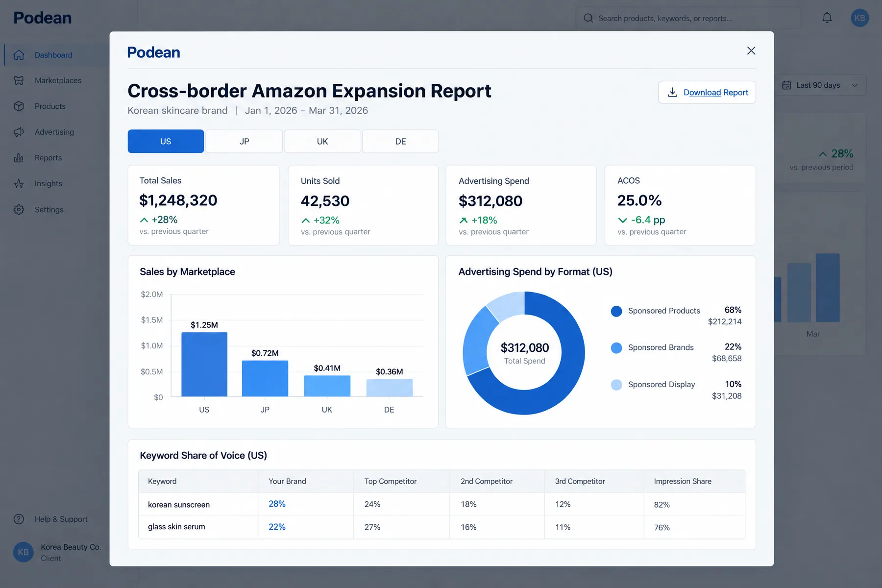Click the Marketplaces storefront icon
Image resolution: width=882 pixels, height=588 pixels.
click(x=19, y=80)
